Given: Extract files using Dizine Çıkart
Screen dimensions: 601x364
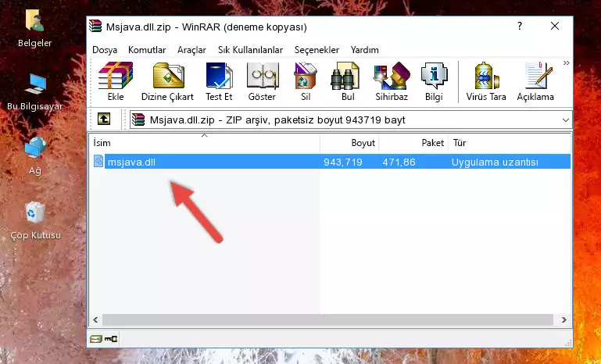Looking at the screenshot, I should pyautogui.click(x=167, y=81).
